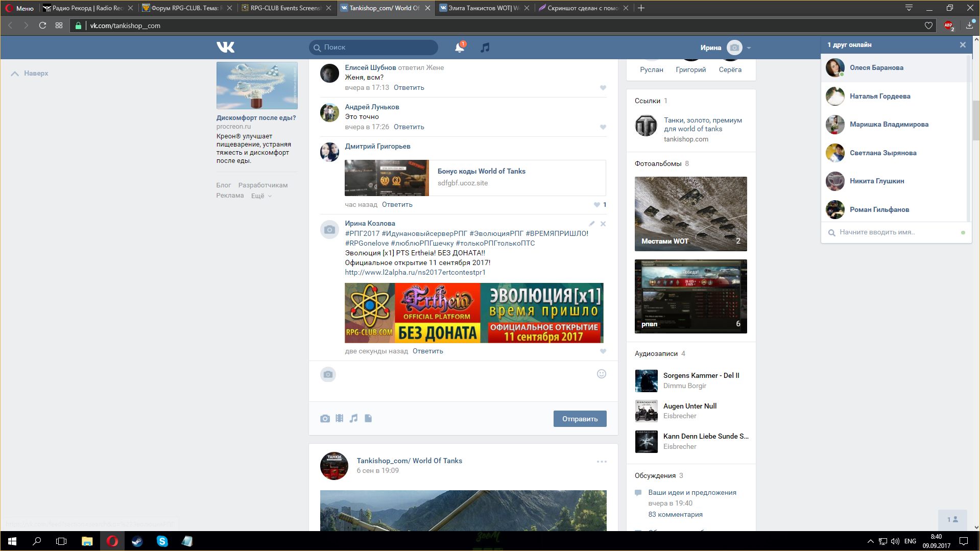Open the Opera downloads icon
The image size is (980, 551).
point(969,25)
